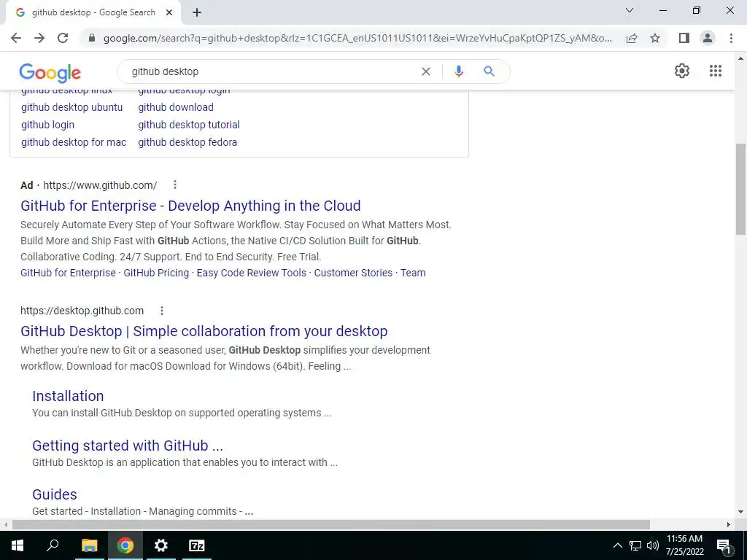
Task: Click the ad URL https://www.github.com/
Action: [100, 184]
